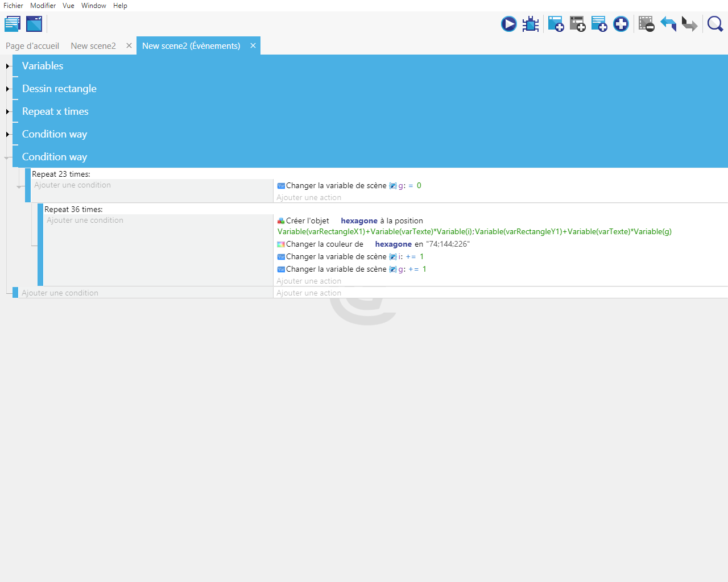Expand the Variables group
Viewport: 728px width, 582px height.
click(8, 66)
